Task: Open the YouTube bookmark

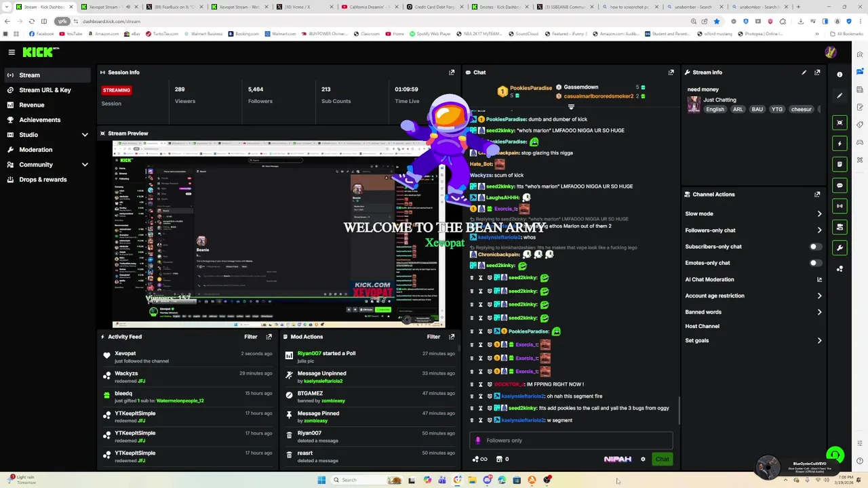Action: tap(71, 34)
